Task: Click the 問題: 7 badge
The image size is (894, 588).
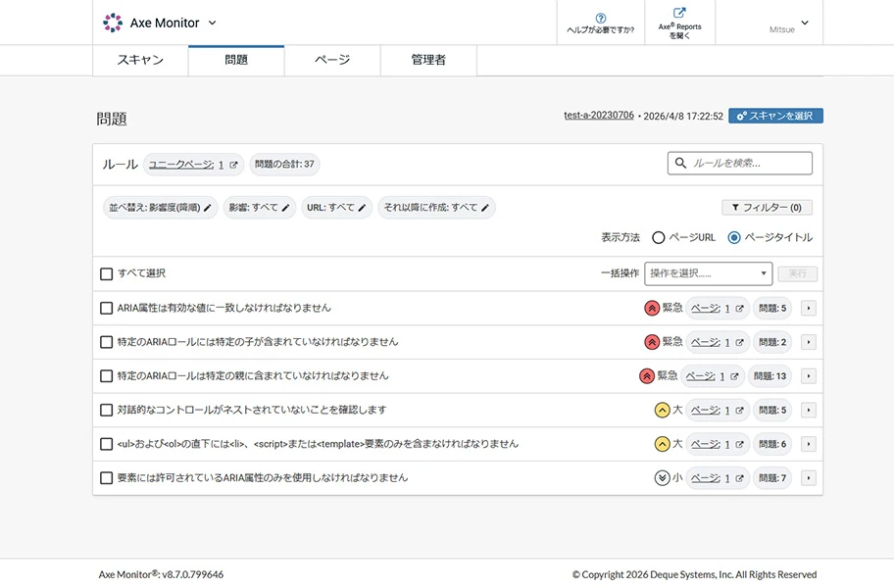Action: coord(772,478)
